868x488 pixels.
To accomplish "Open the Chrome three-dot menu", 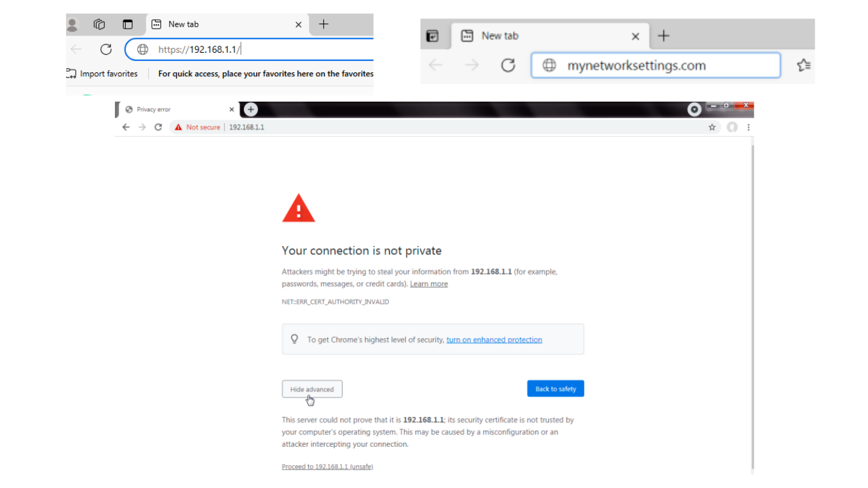I will [x=749, y=127].
